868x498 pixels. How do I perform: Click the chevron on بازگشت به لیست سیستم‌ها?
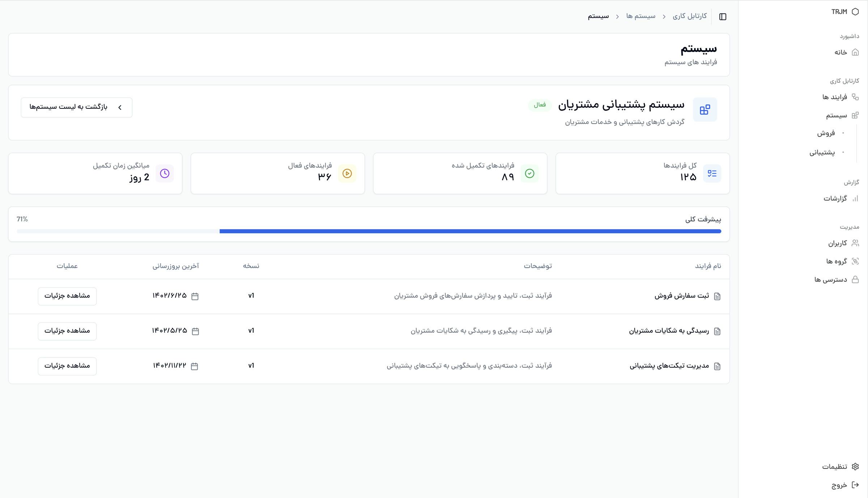[x=120, y=107]
